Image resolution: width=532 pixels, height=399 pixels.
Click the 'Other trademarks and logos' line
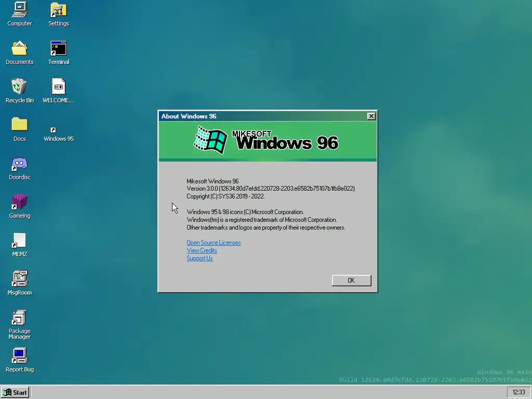265,228
